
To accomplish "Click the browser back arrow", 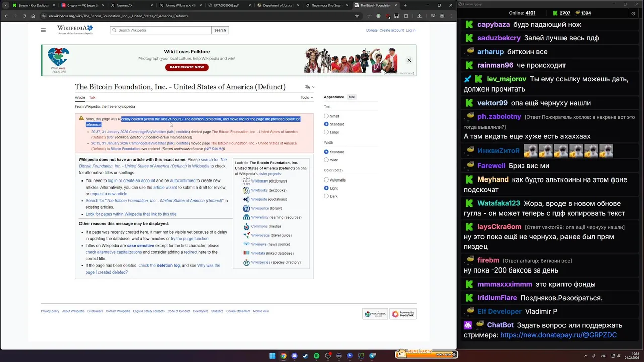I will 6,16.
